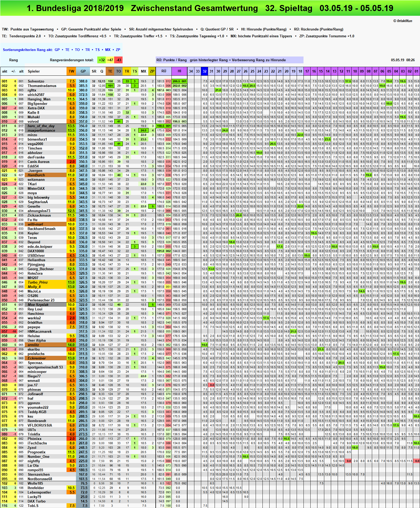The image size is (420, 508).
Task: Click player name USBDriver
Action: pos(36,255)
